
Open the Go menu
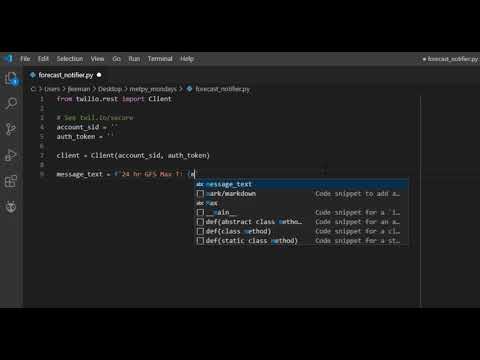[116, 59]
